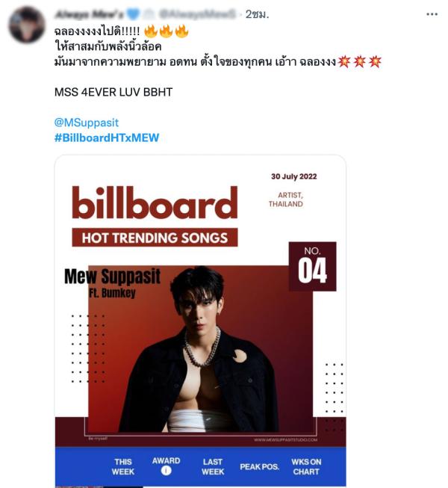This screenshot has width=448, height=488.
Task: Click the fire emojis in tweet text
Action: pyautogui.click(x=167, y=31)
